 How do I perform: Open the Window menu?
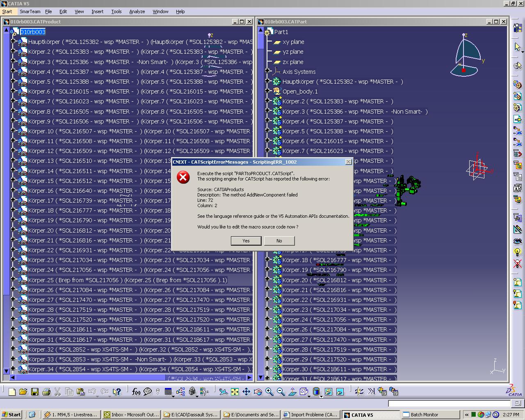160,11
